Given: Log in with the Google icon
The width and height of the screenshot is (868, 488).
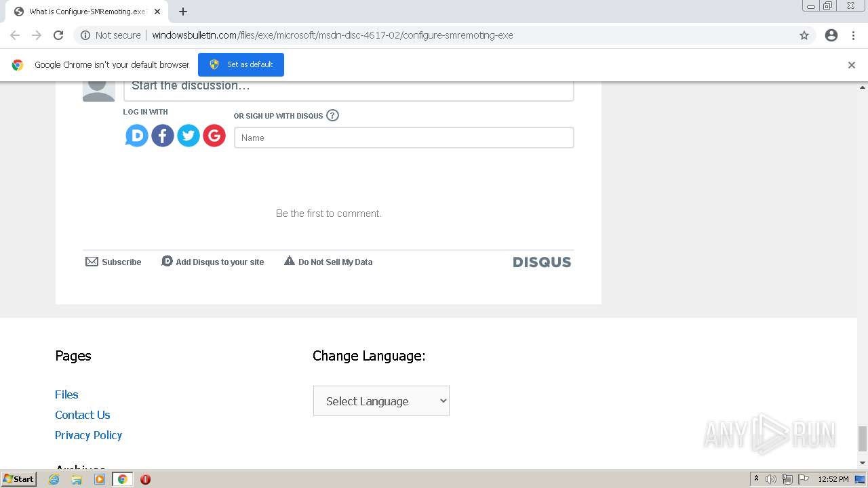Looking at the screenshot, I should coord(214,136).
